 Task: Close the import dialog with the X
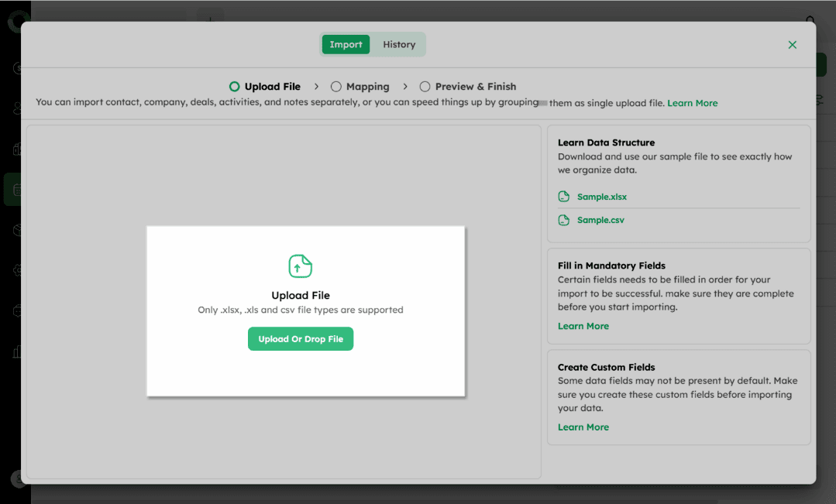(792, 45)
